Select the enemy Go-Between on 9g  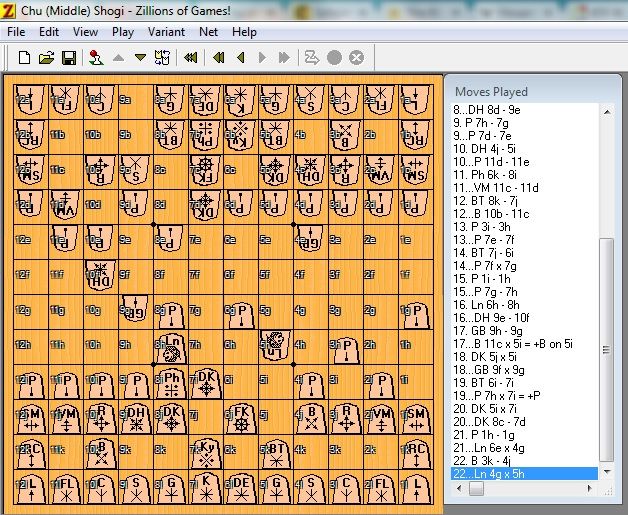[x=135, y=310]
